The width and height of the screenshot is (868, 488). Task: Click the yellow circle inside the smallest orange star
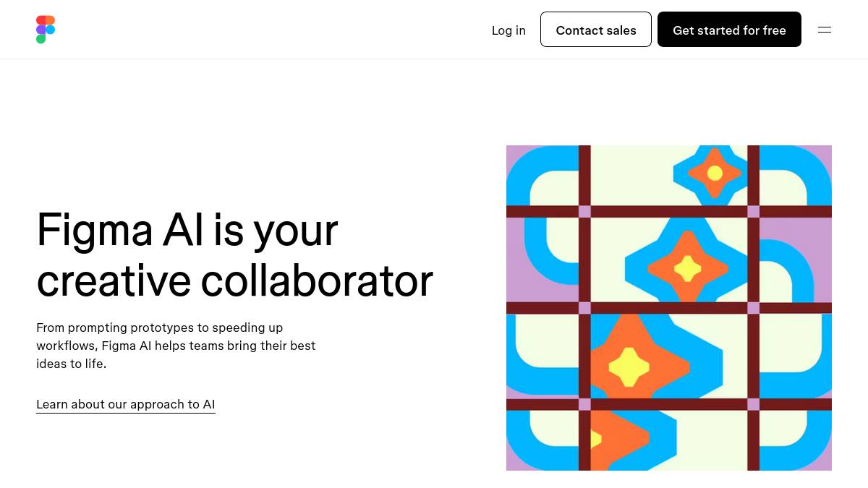pos(715,173)
